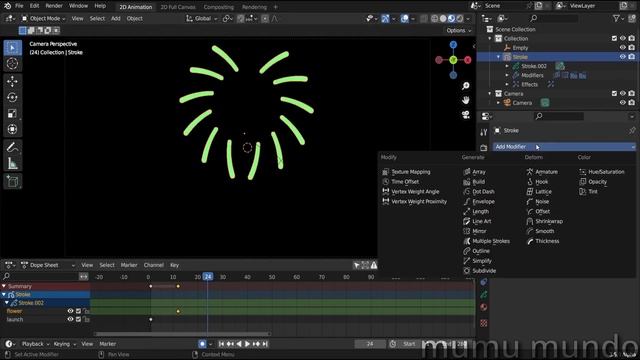Collapse the Summary channel in dope sheet

tap(4, 287)
